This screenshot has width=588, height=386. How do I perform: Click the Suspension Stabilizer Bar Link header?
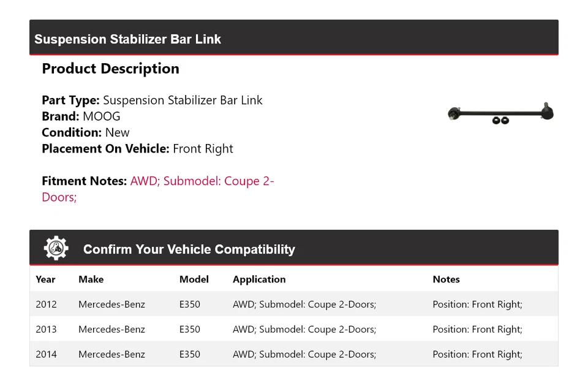127,39
